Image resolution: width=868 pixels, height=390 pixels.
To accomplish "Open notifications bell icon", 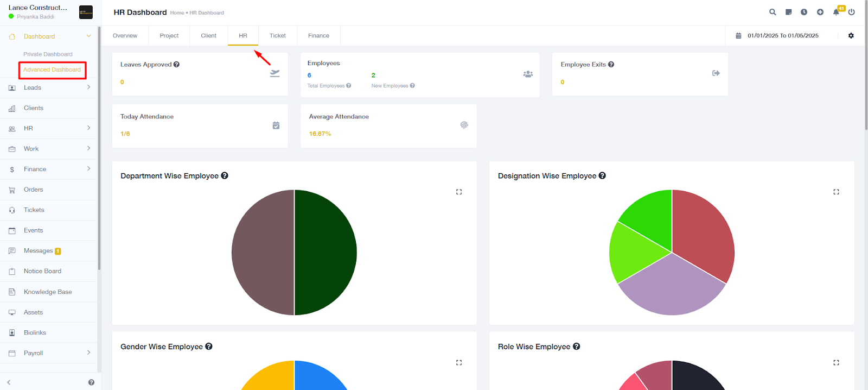I will 836,12.
